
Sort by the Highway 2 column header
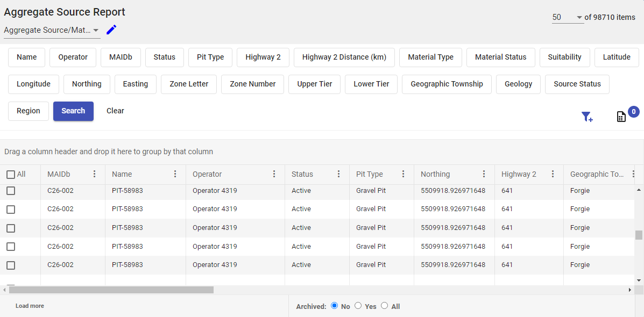pos(519,174)
